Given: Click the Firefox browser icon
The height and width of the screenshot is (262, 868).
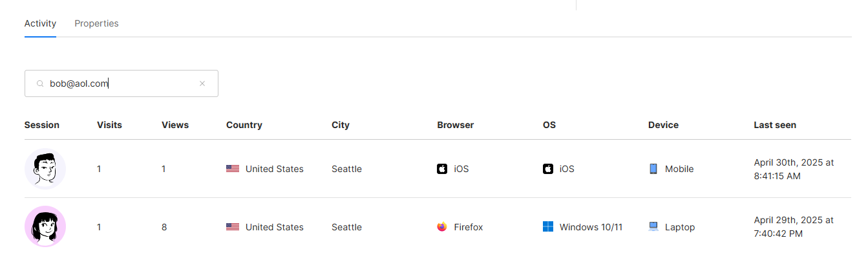Looking at the screenshot, I should point(442,227).
